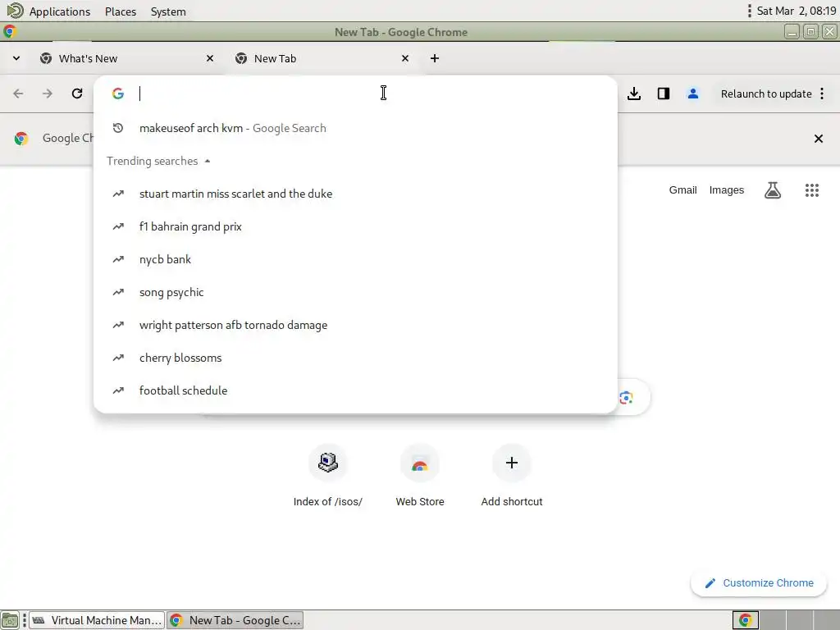Open the profile avatar icon
The width and height of the screenshot is (840, 630).
(x=693, y=94)
